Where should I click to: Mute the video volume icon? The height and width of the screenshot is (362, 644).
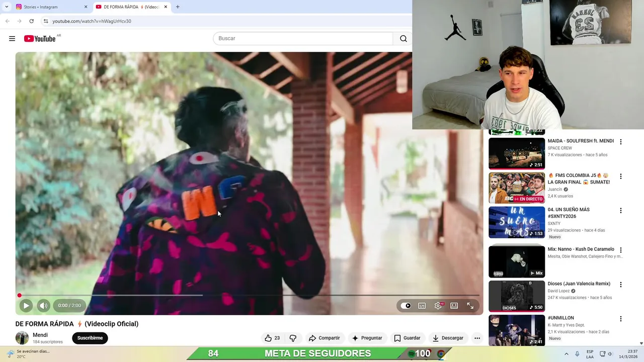[44, 305]
